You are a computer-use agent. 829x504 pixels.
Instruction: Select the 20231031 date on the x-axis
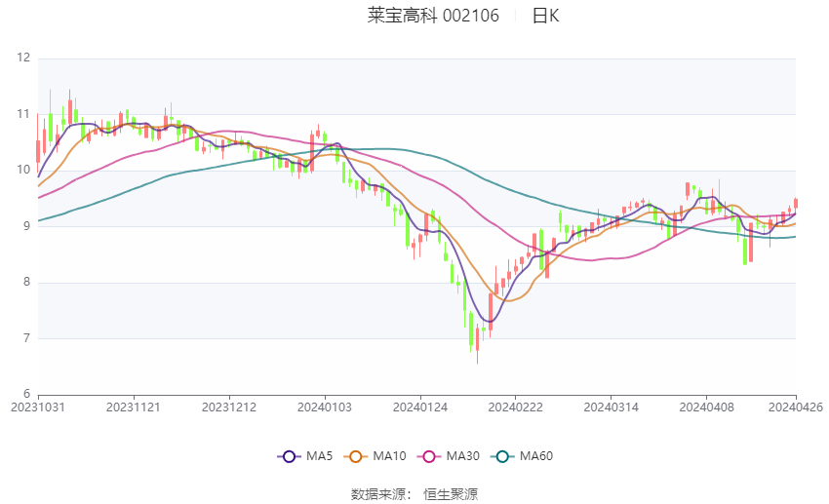37,407
